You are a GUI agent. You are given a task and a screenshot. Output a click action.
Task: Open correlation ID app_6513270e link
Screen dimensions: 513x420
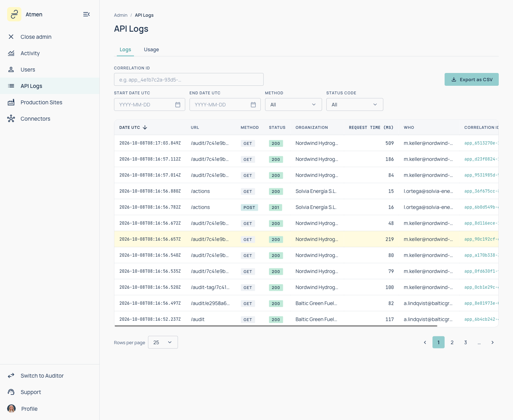[481, 143]
